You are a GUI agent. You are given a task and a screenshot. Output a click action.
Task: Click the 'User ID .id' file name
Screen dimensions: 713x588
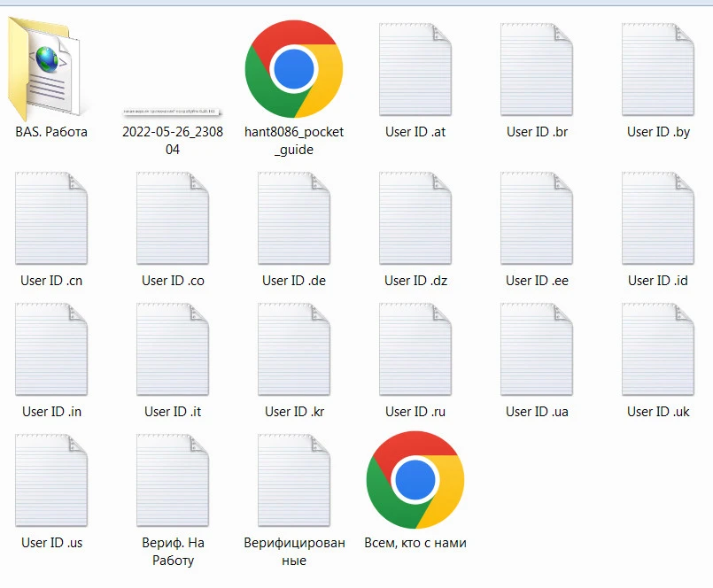(658, 281)
